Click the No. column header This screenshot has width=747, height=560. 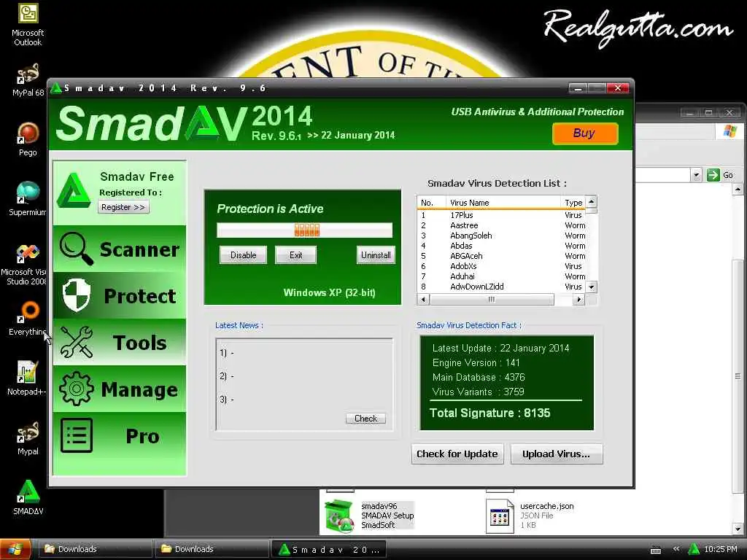[x=432, y=203]
